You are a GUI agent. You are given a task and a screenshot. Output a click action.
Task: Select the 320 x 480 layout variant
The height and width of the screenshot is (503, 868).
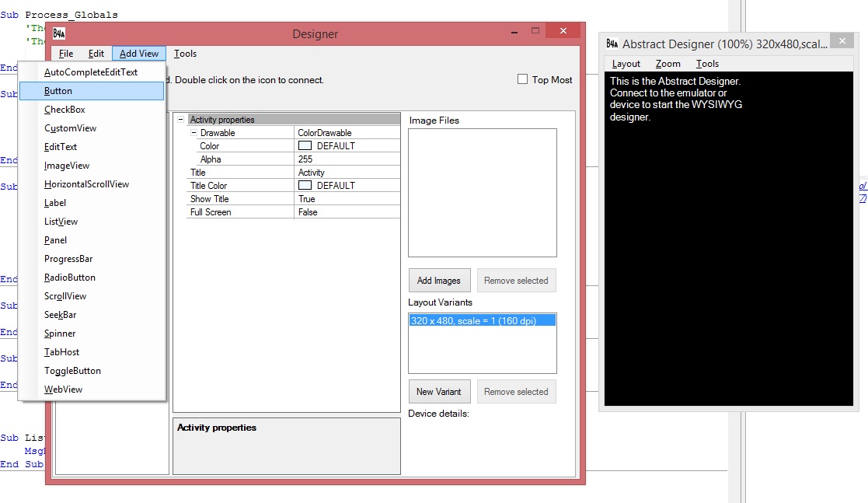(x=482, y=321)
